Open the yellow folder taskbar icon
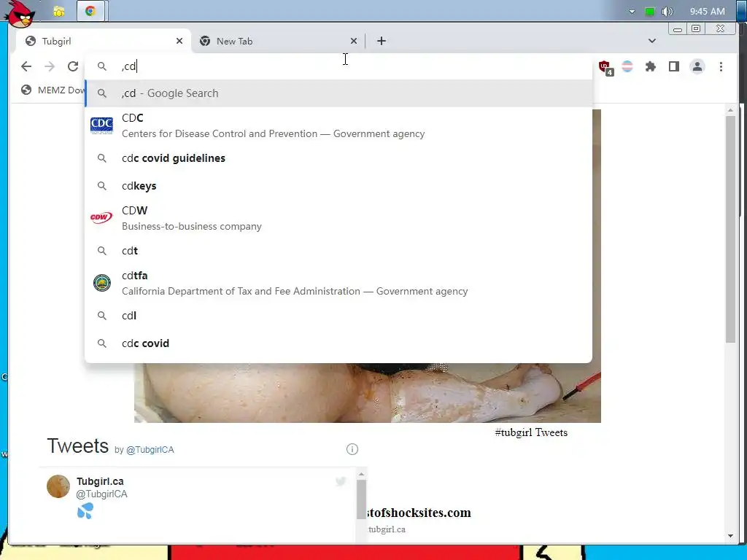Image resolution: width=747 pixels, height=560 pixels. [x=59, y=12]
